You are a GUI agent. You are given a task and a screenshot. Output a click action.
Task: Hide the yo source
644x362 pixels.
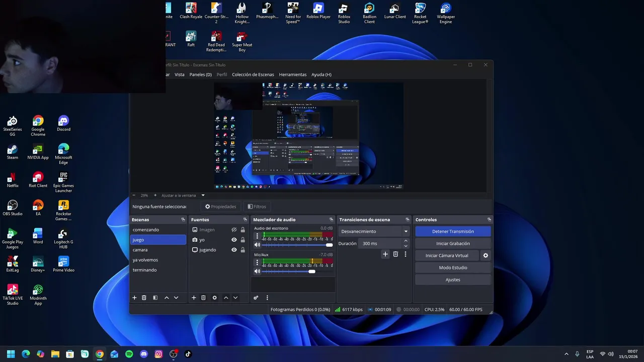coord(234,240)
